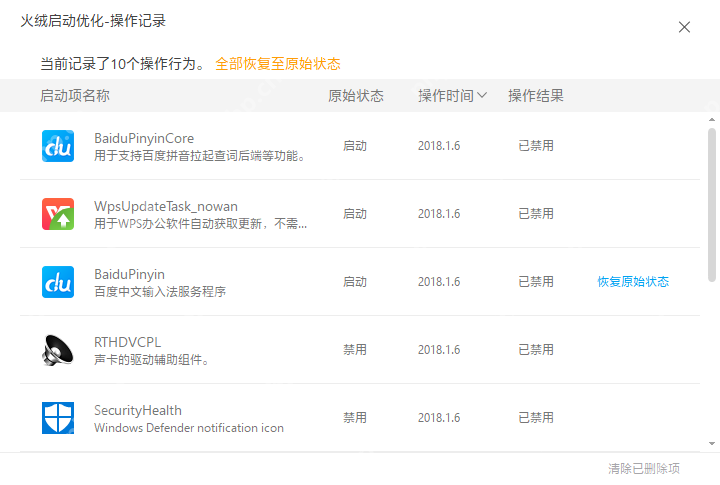Select WpsUpdateTask_nowan item name
720x485 pixels.
pyautogui.click(x=166, y=206)
